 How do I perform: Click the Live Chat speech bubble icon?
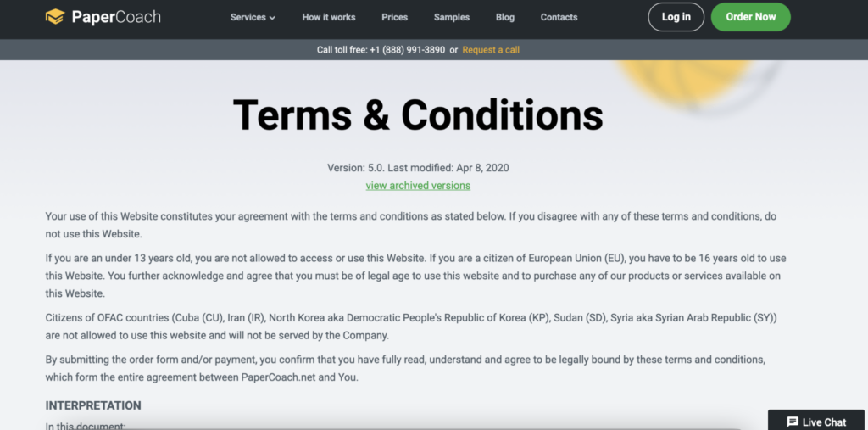pos(793,422)
